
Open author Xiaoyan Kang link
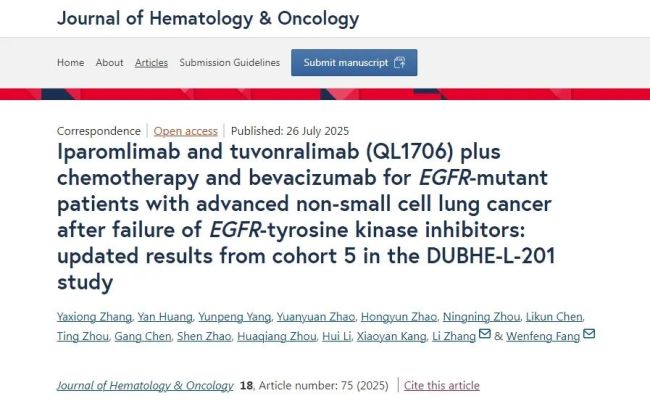click(391, 336)
